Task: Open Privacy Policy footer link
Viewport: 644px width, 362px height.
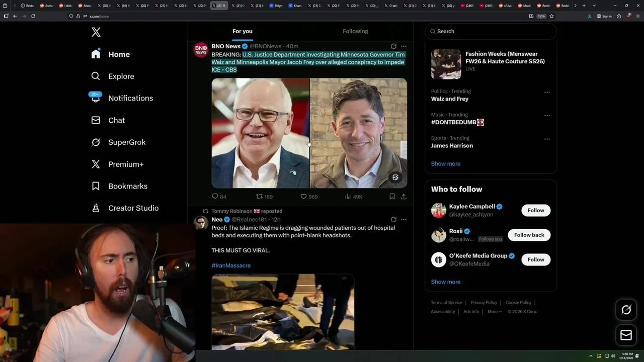Action: pos(484,303)
